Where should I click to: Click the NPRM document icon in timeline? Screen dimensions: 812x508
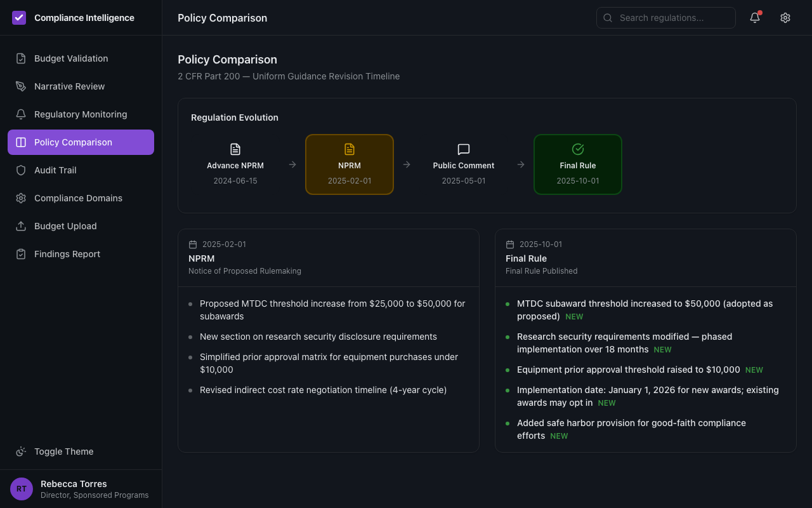click(x=349, y=149)
